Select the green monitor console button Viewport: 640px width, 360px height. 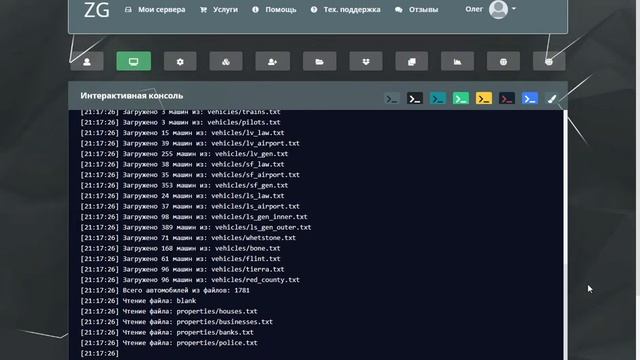click(133, 61)
